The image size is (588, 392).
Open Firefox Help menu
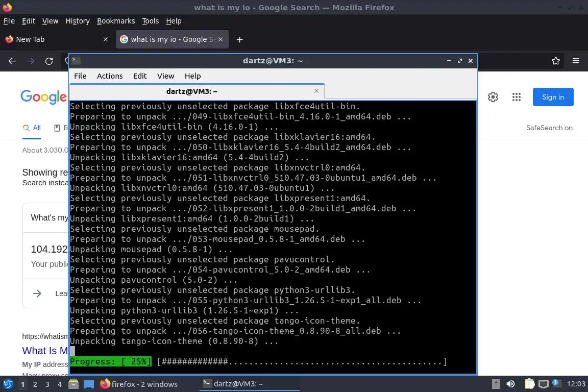[174, 21]
